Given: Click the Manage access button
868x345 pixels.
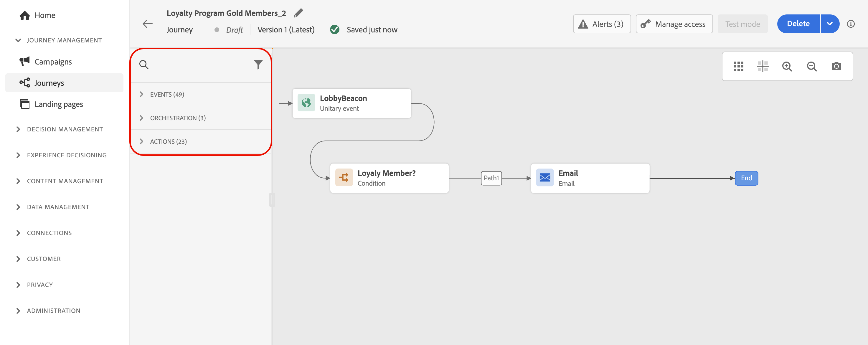Looking at the screenshot, I should pos(674,24).
